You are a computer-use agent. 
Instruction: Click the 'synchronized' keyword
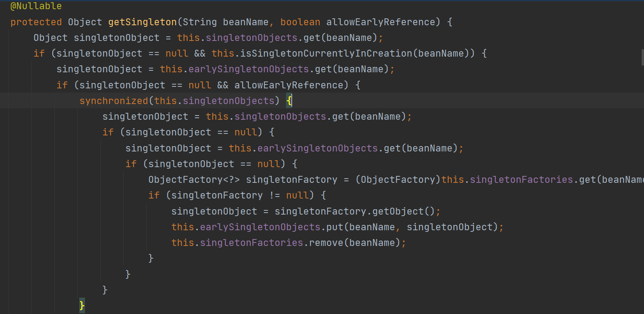click(x=114, y=101)
